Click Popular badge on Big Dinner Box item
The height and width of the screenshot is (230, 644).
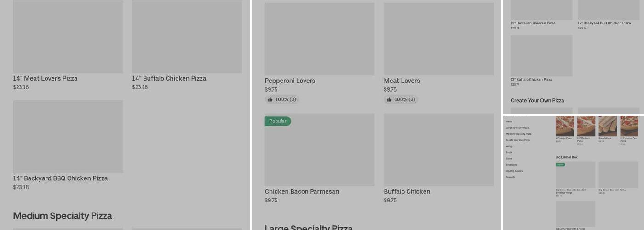(x=560, y=164)
